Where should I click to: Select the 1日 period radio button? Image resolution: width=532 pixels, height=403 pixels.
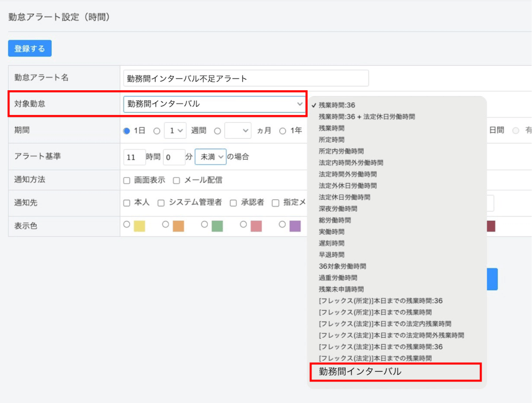(126, 131)
